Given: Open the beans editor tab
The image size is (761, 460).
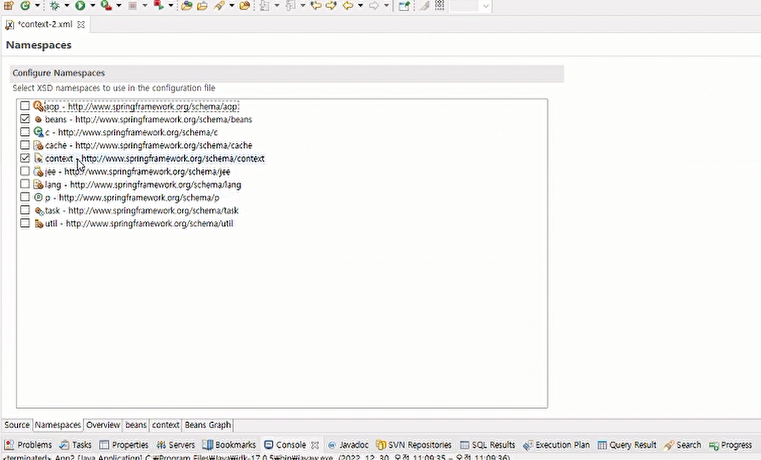Looking at the screenshot, I should pyautogui.click(x=136, y=425).
